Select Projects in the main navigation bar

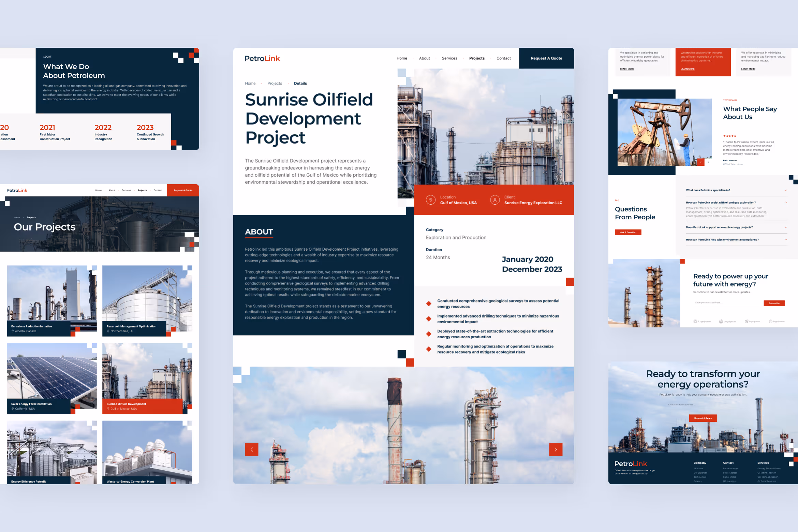476,58
